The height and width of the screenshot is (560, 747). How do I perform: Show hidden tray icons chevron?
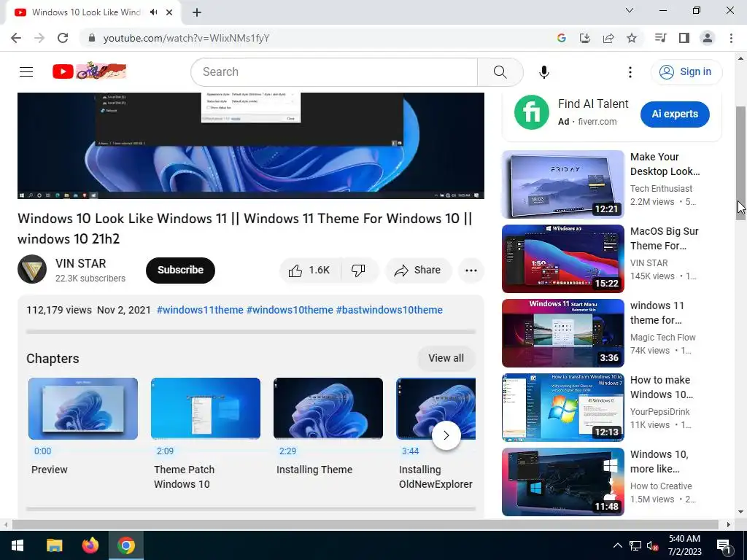617,545
